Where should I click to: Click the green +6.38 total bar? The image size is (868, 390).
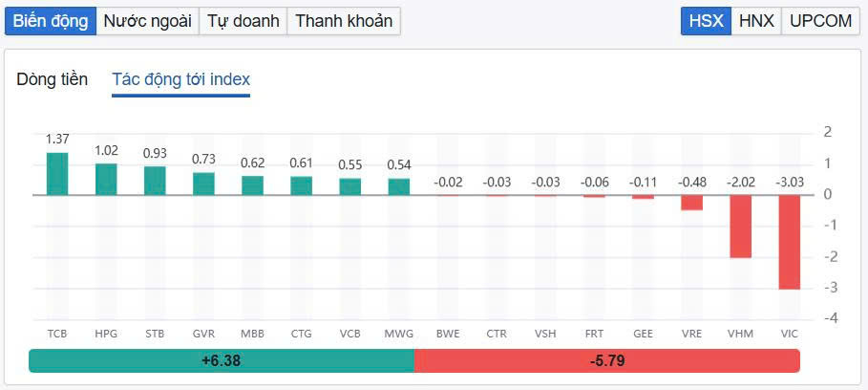221,361
